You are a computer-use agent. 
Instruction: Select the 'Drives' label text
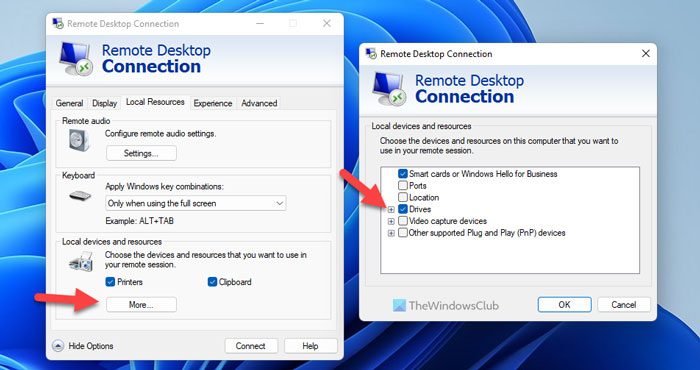[420, 209]
